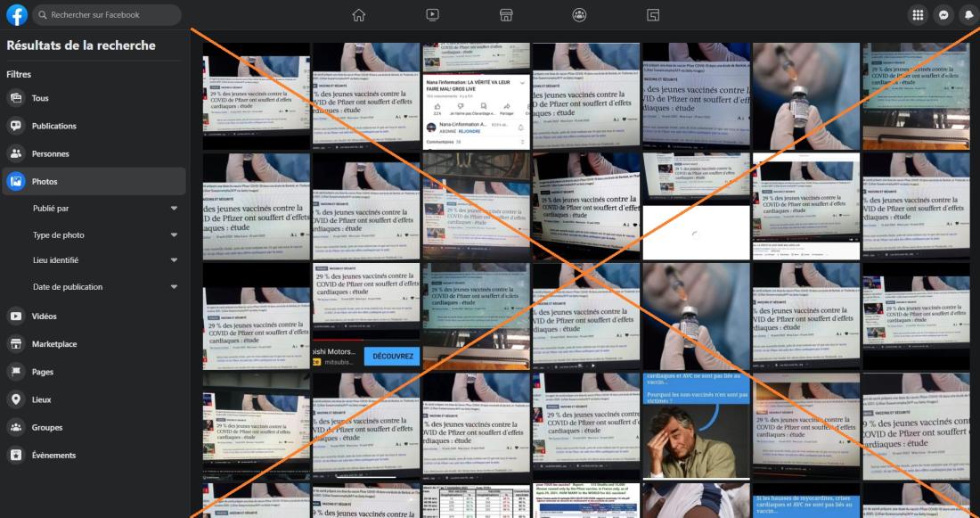Open the vaccine vial close-up in the third row
The height and width of the screenshot is (518, 980).
click(x=697, y=317)
